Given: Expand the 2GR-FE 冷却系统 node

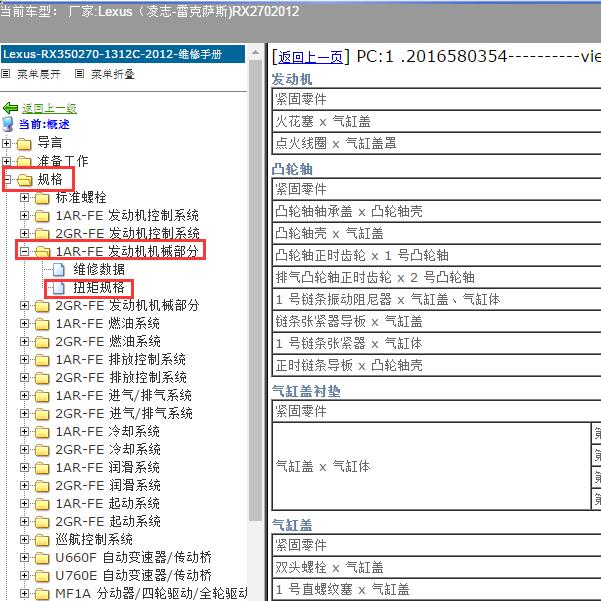Looking at the screenshot, I should click(x=25, y=450).
